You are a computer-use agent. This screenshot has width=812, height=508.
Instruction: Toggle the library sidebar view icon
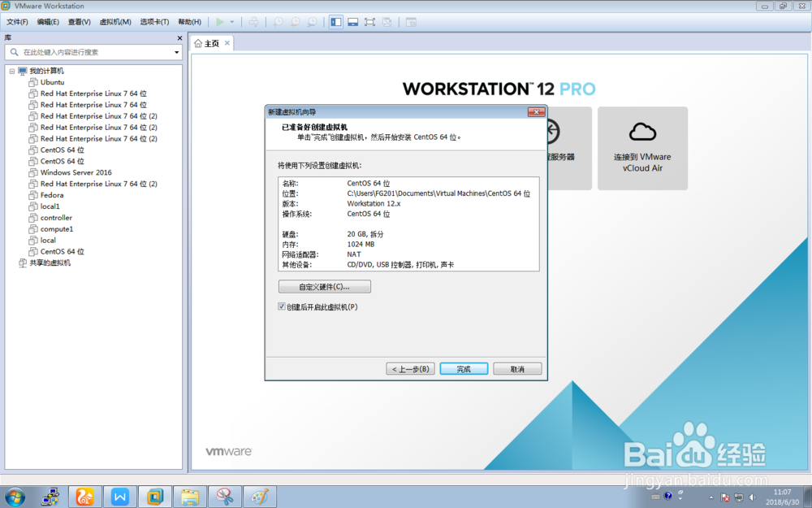click(x=336, y=22)
